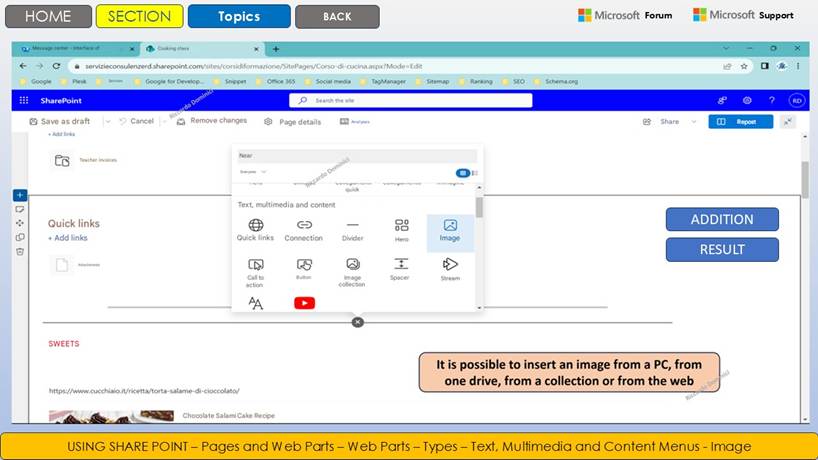
Task: Pick the Stream web part
Action: [450, 269]
